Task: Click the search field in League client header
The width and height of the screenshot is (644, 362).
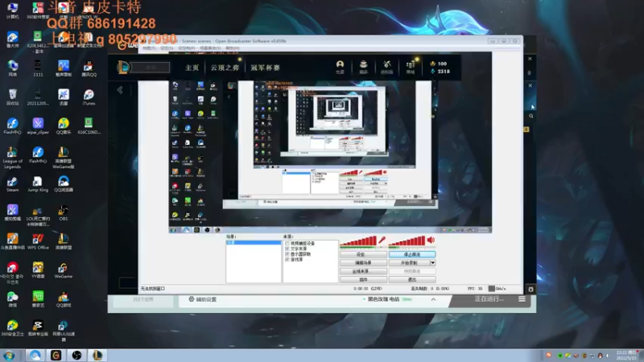Action: tap(151, 68)
